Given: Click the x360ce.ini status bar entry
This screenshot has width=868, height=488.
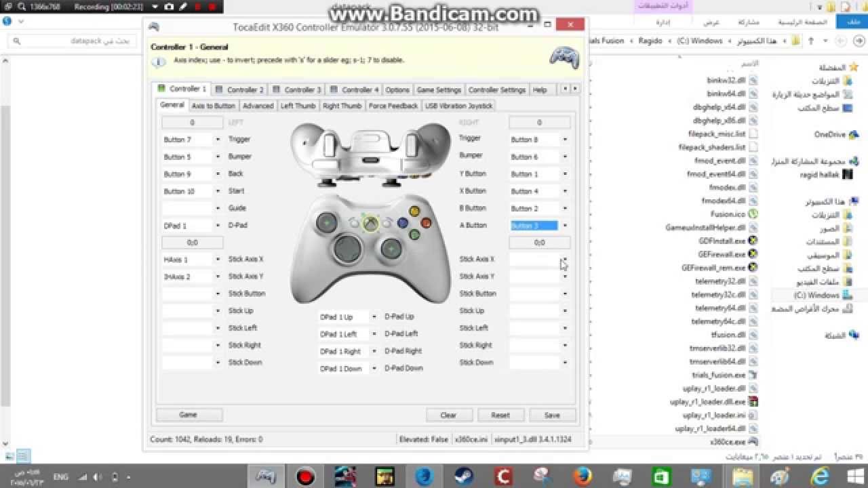Looking at the screenshot, I should click(471, 439).
